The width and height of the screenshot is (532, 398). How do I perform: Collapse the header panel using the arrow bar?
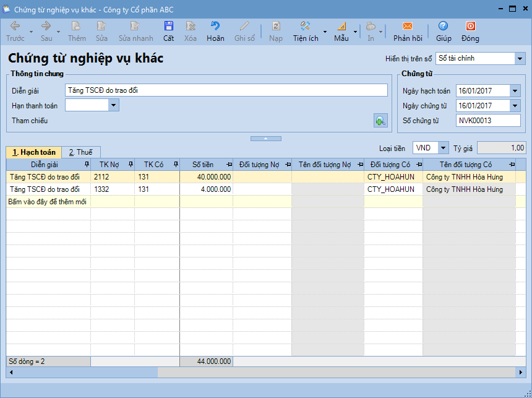coord(266,139)
